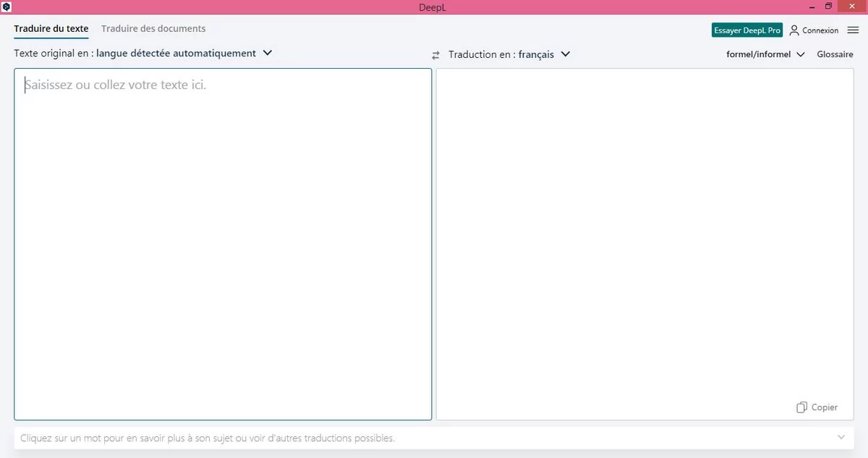Click the Connexion user icon
868x458 pixels.
(x=794, y=30)
